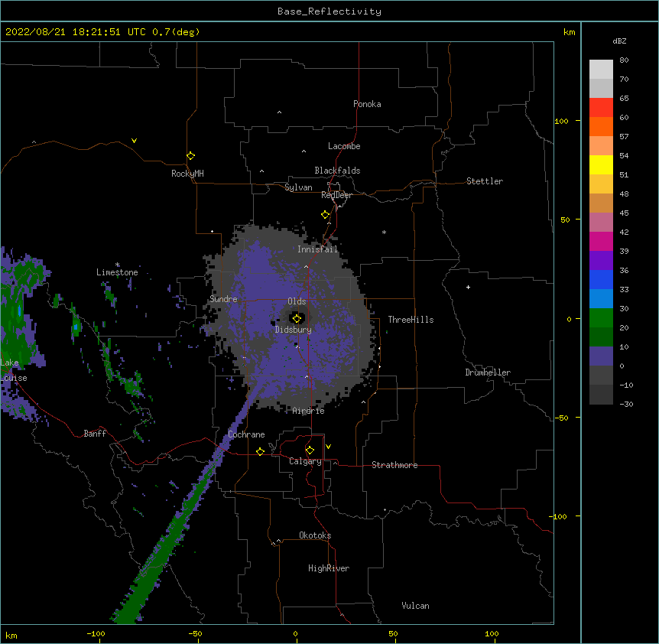Viewport: 659px width, 644px height.
Task: Click the -50 tick on right axis
Action: click(561, 418)
